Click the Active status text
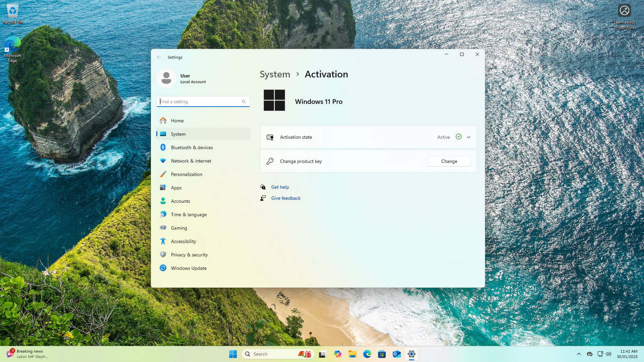The height and width of the screenshot is (362, 644). point(444,137)
